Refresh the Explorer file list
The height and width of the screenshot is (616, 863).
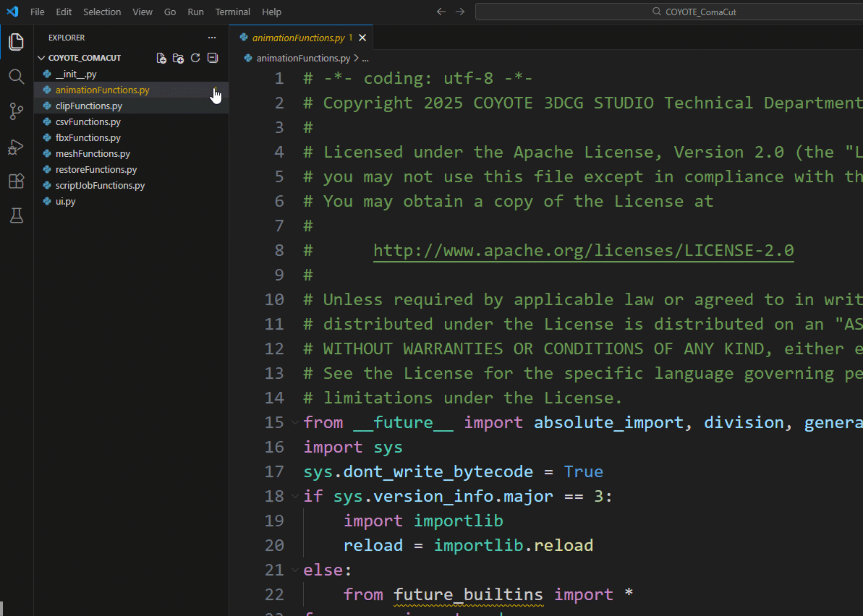click(x=195, y=58)
